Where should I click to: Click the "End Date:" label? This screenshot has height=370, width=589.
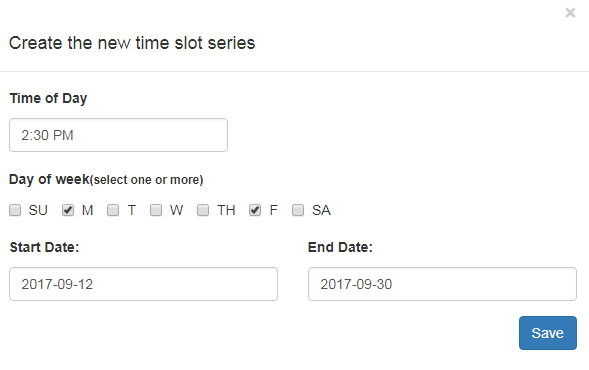point(340,247)
